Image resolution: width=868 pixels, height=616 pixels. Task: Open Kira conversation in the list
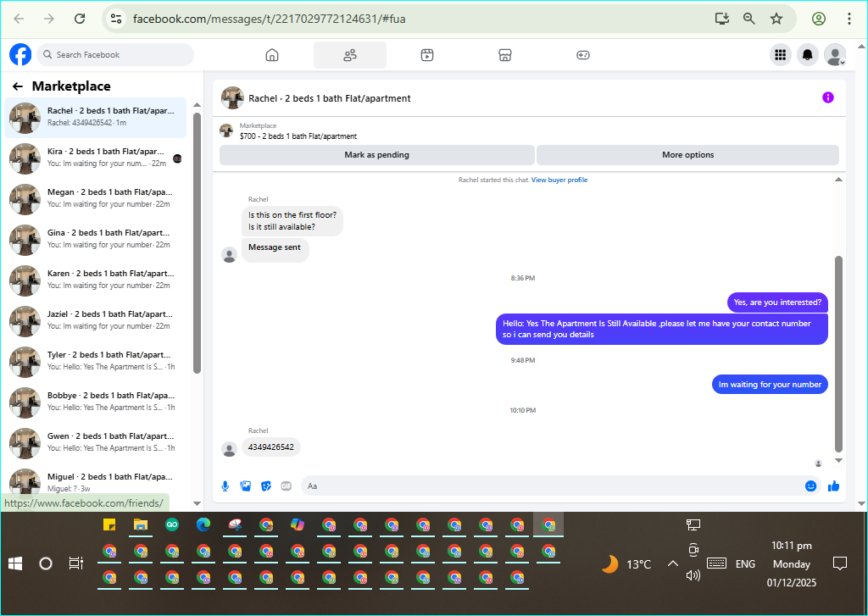pos(95,158)
